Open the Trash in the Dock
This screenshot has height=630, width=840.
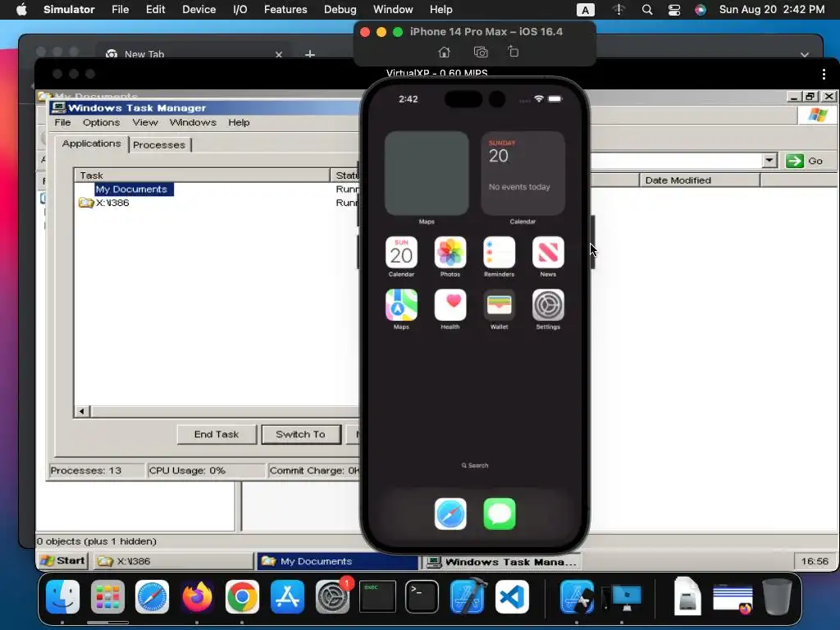click(x=778, y=596)
